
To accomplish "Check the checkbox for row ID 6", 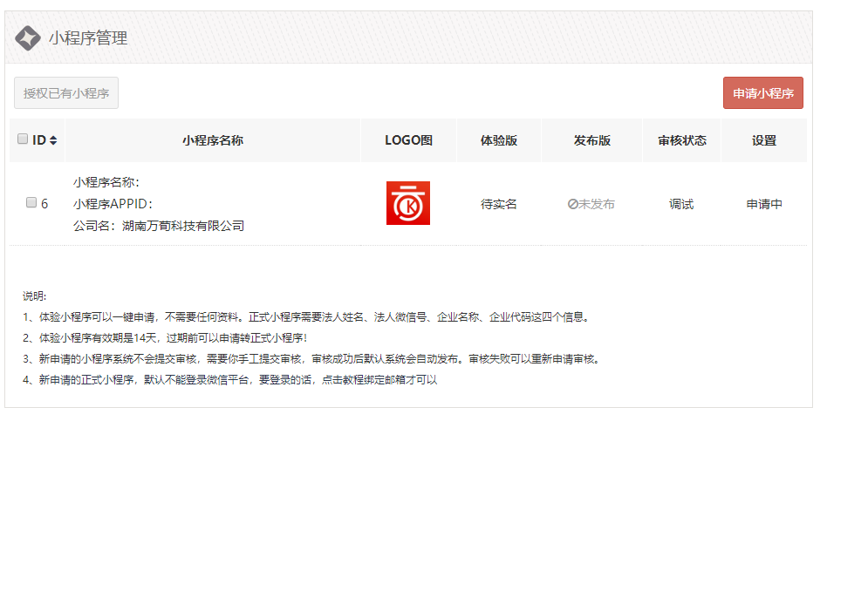I will point(31,203).
